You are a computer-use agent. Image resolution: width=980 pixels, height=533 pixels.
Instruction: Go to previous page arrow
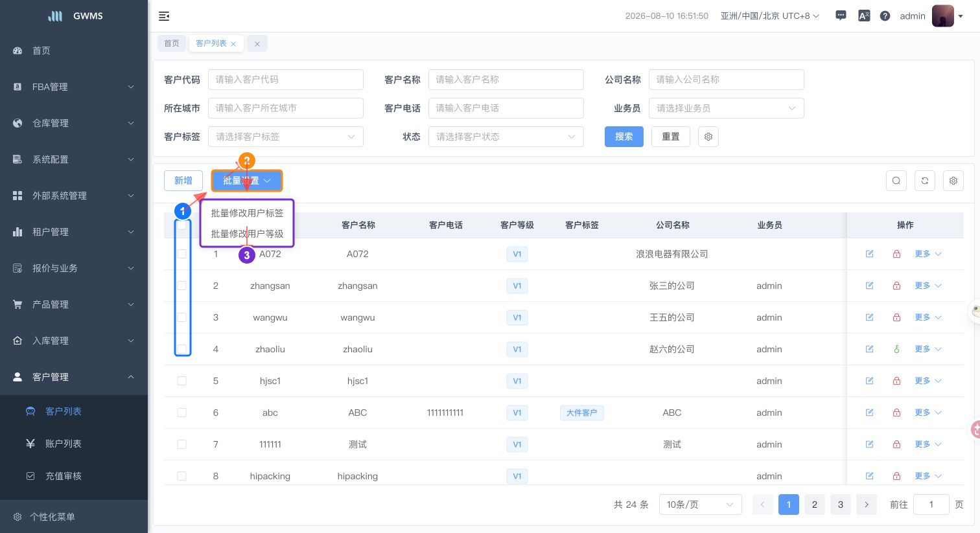point(763,505)
